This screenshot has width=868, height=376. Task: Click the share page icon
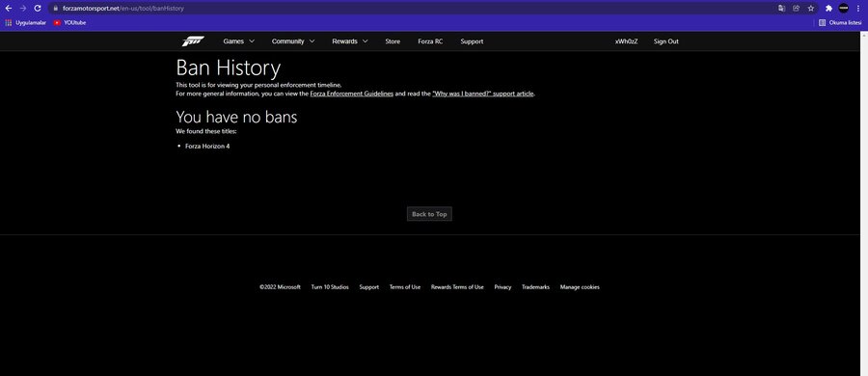point(796,9)
